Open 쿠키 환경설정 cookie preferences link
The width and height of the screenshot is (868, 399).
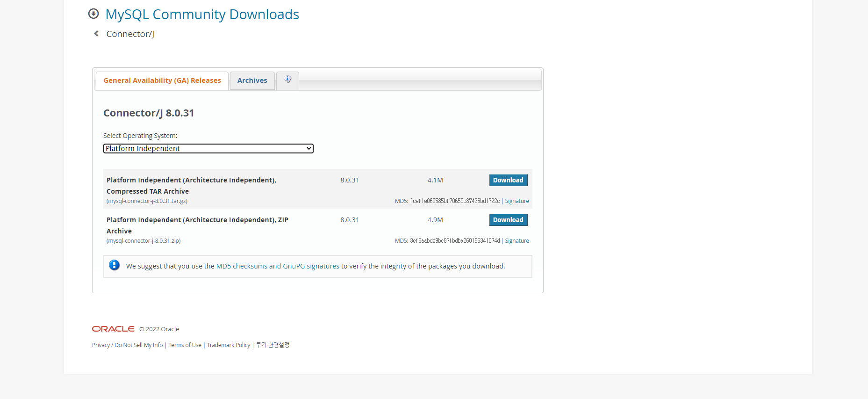click(x=273, y=345)
